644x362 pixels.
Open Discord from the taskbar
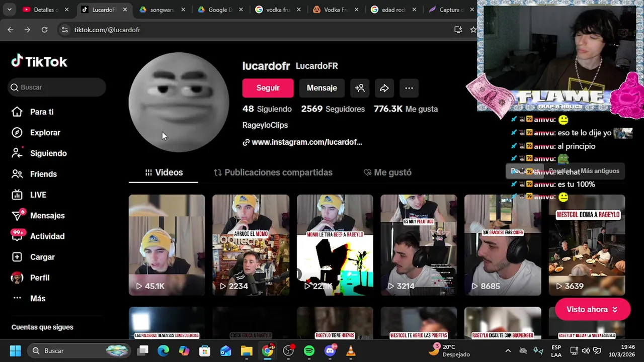click(x=330, y=350)
